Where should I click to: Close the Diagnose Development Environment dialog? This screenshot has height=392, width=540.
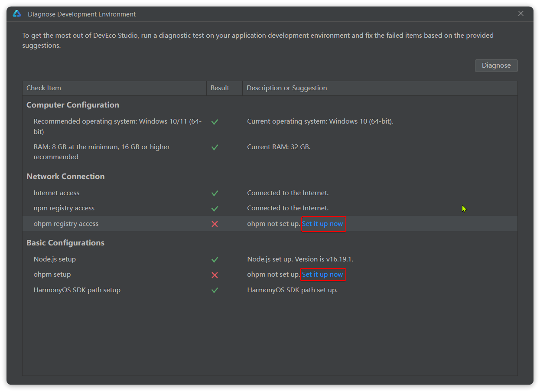click(x=521, y=13)
